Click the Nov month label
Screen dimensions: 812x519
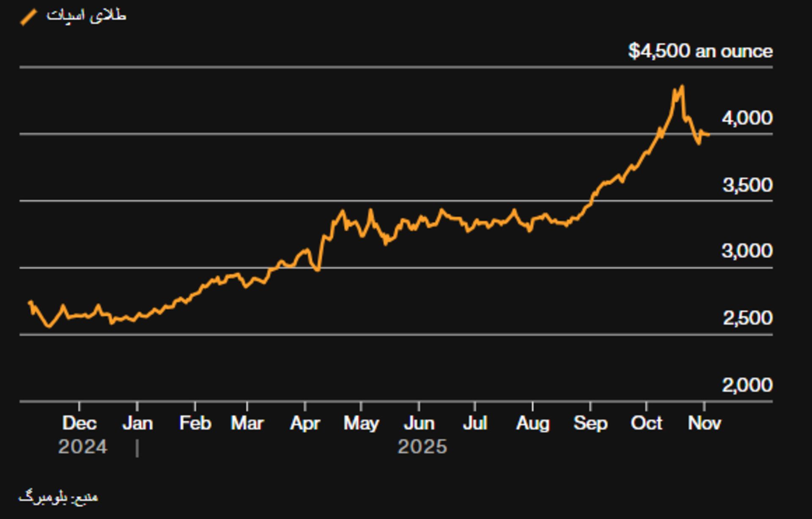[704, 423]
